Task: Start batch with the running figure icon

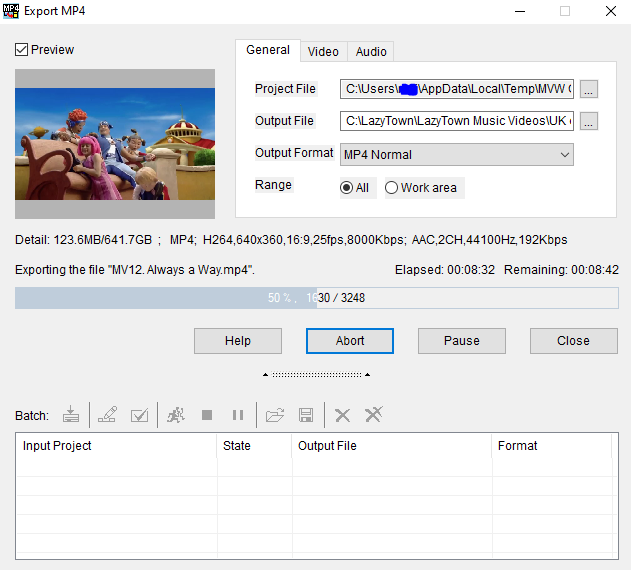Action: [x=176, y=415]
